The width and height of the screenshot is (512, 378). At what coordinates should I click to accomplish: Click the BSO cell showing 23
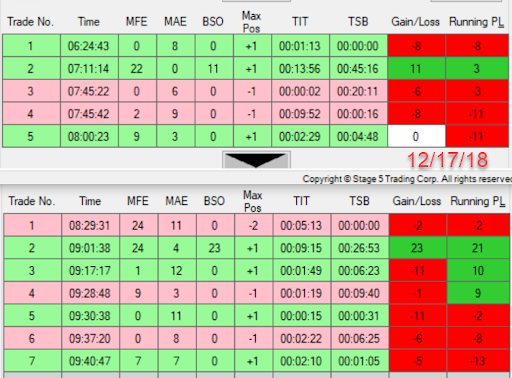[x=215, y=248]
